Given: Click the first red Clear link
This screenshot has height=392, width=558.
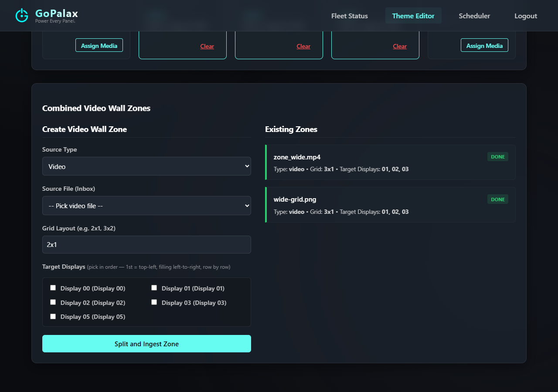Looking at the screenshot, I should tap(207, 46).
